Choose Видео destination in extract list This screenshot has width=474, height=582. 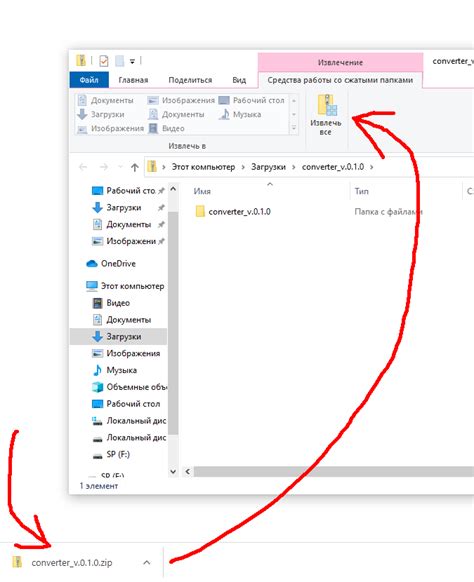(166, 128)
